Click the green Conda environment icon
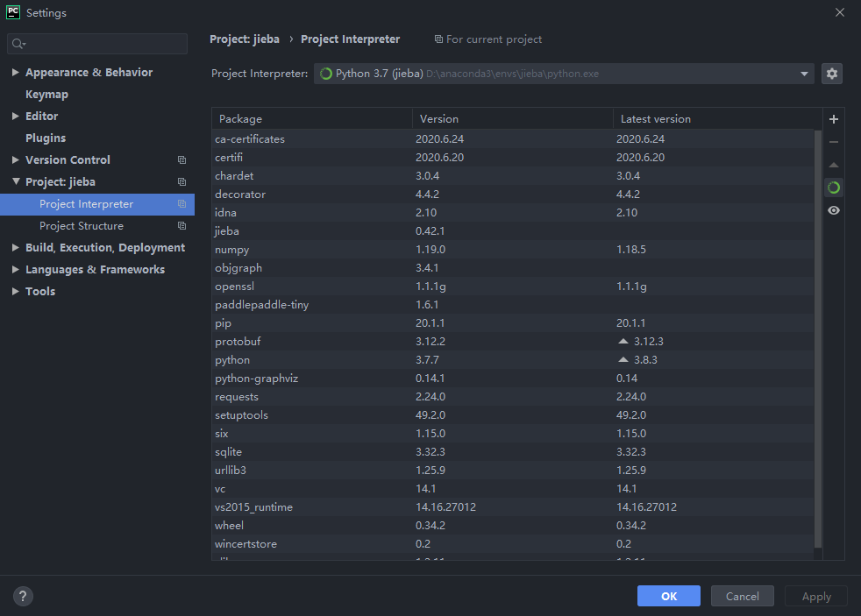This screenshot has width=861, height=616. pos(834,188)
